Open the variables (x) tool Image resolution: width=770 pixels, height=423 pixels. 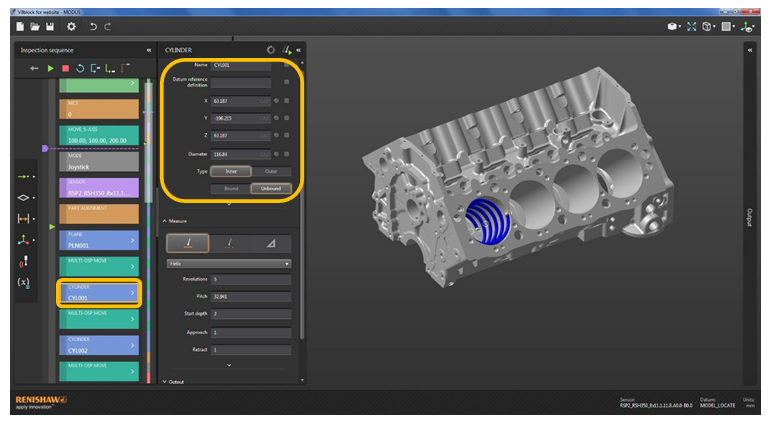tap(23, 283)
